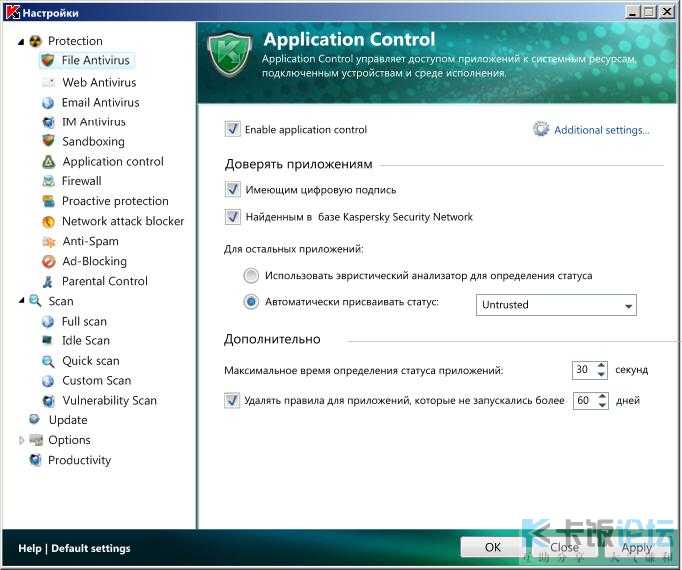682x570 pixels.
Task: Click the Ad-Blocking icon
Action: click(x=48, y=262)
